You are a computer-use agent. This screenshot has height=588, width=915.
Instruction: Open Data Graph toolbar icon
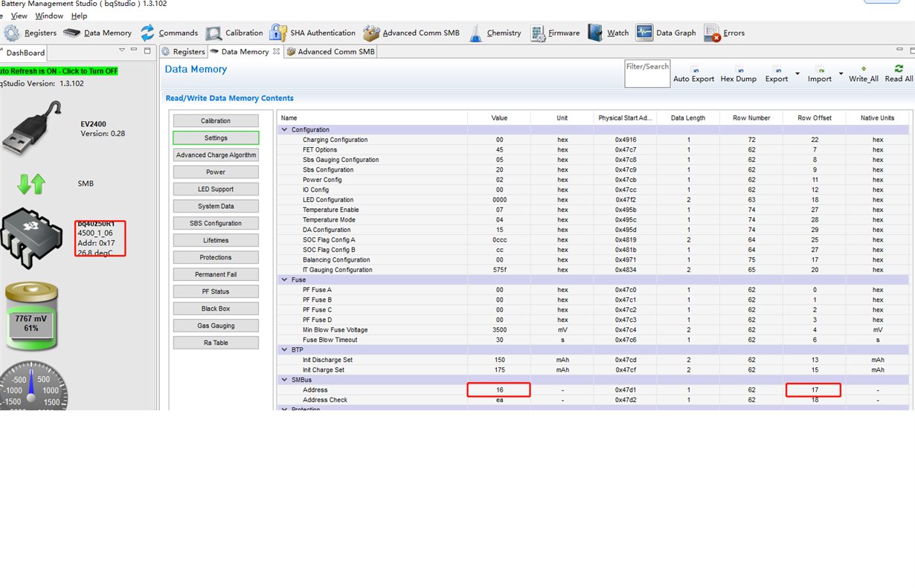644,33
